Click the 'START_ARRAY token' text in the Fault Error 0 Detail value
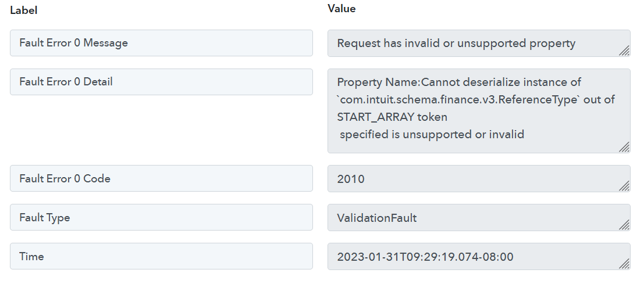Screen dimensions: 644x284 tap(392, 117)
